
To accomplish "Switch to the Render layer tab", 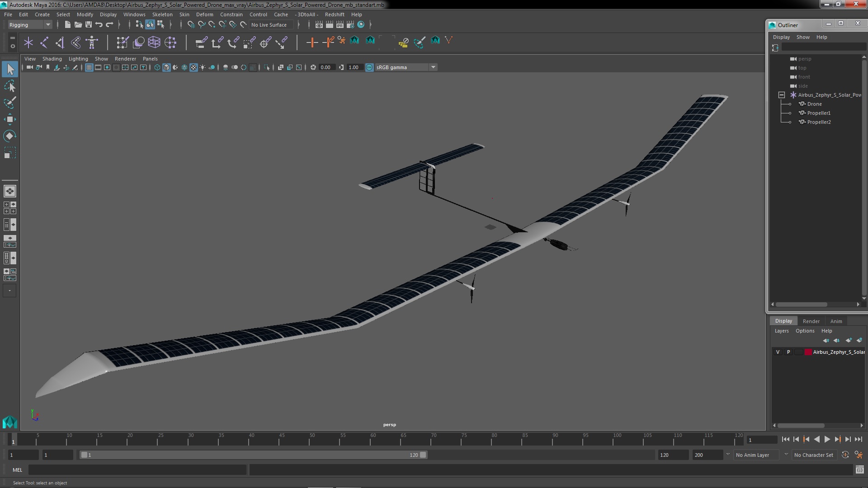I will pos(811,321).
